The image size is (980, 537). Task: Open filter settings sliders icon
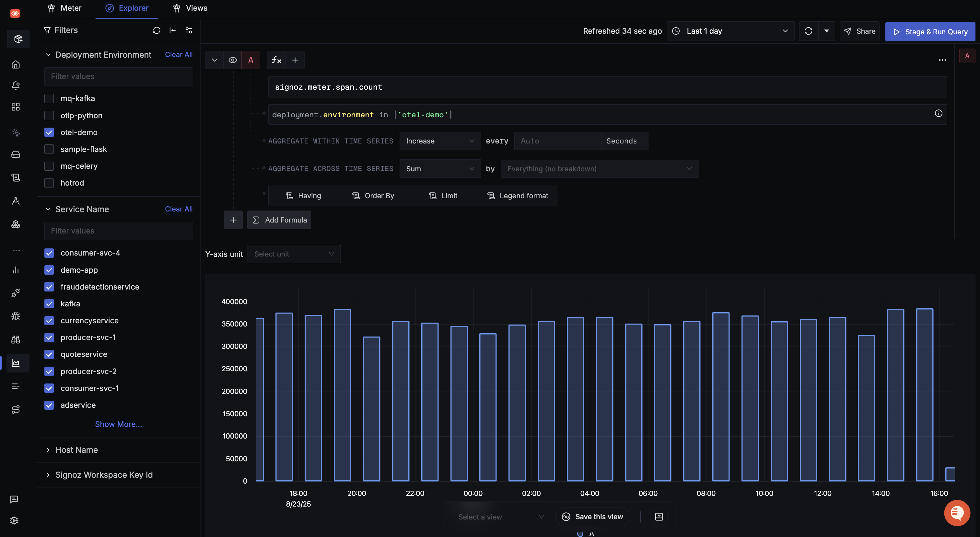pyautogui.click(x=189, y=30)
